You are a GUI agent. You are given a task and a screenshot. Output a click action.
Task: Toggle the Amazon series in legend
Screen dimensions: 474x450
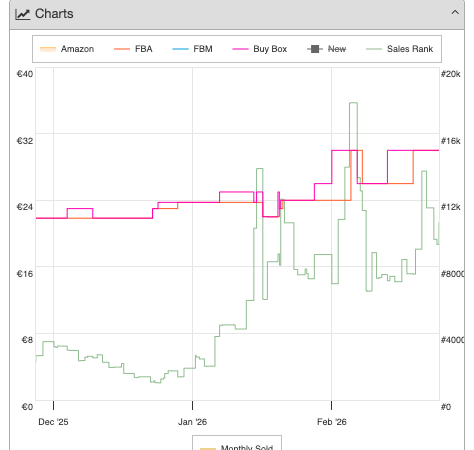point(67,49)
